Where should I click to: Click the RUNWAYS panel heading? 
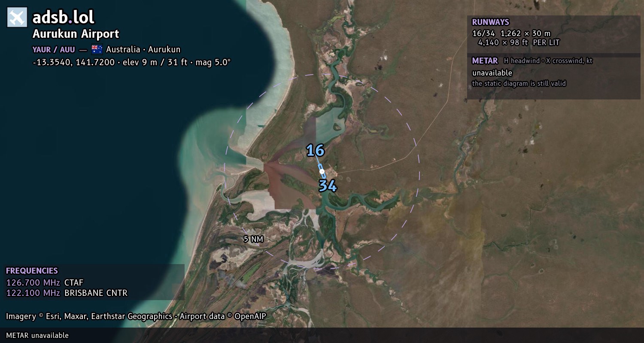pyautogui.click(x=490, y=22)
